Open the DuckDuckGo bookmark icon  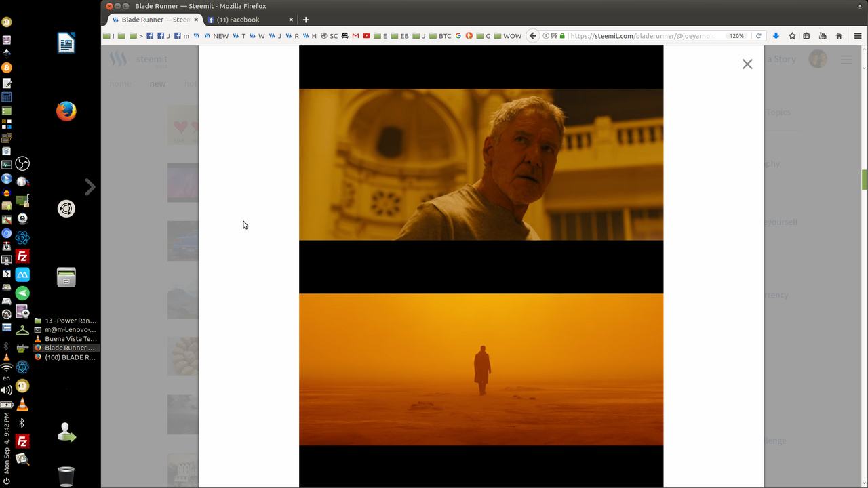469,35
